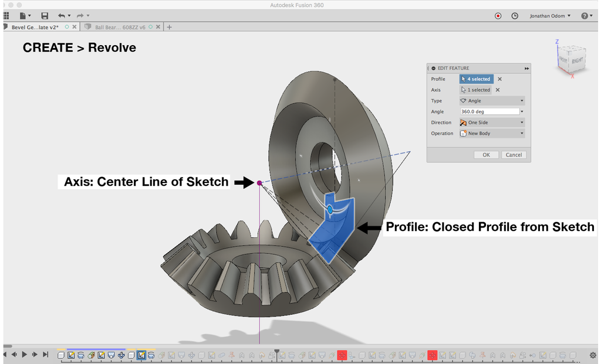Select the first red error timeline feature
Screen dimensions: 601x364
pyautogui.click(x=342, y=355)
